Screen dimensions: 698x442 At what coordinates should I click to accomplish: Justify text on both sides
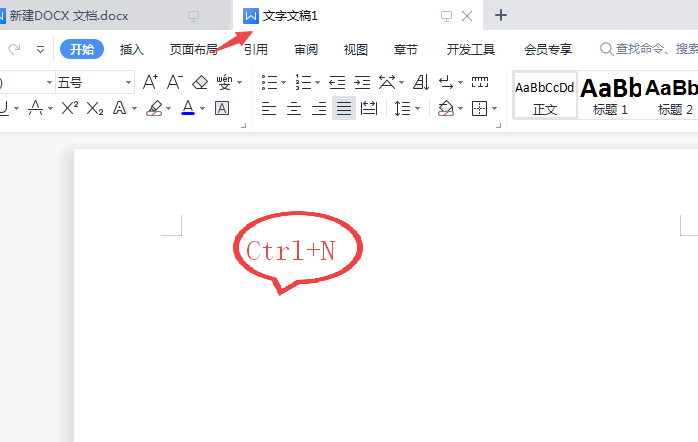point(344,108)
